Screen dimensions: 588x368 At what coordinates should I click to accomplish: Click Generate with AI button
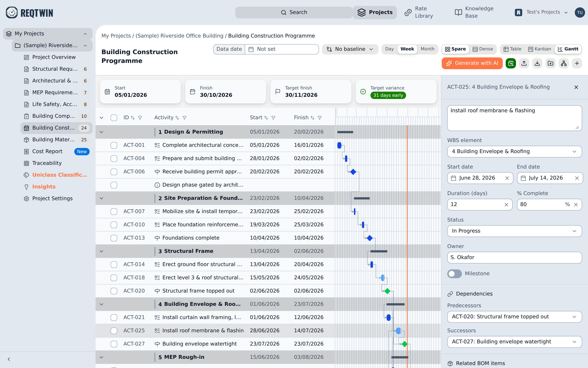coord(472,63)
